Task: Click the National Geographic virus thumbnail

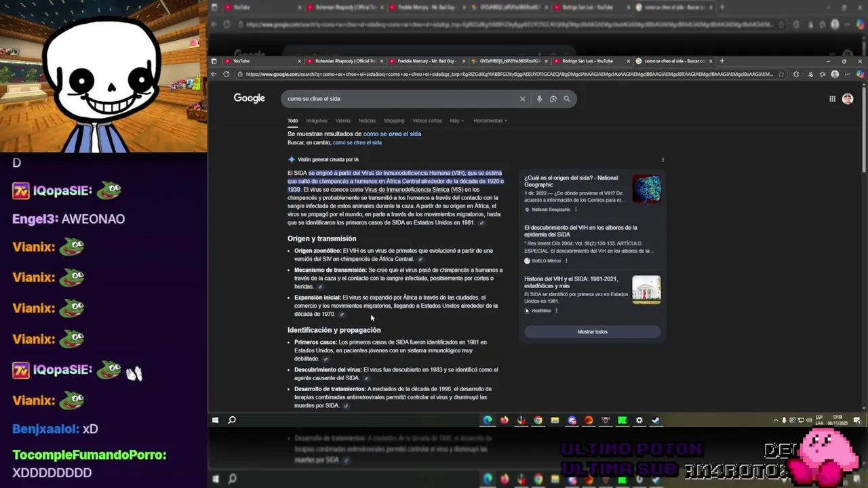Action: coord(646,188)
